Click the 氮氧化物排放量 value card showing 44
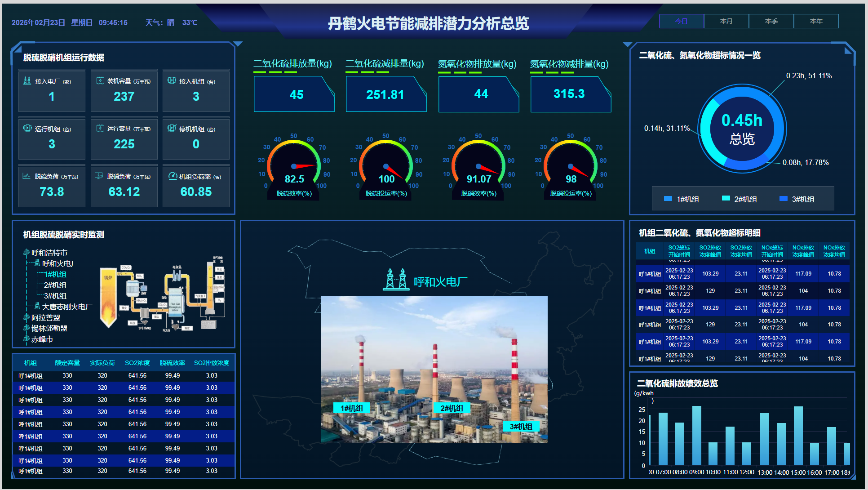The height and width of the screenshot is (490, 868). click(478, 94)
